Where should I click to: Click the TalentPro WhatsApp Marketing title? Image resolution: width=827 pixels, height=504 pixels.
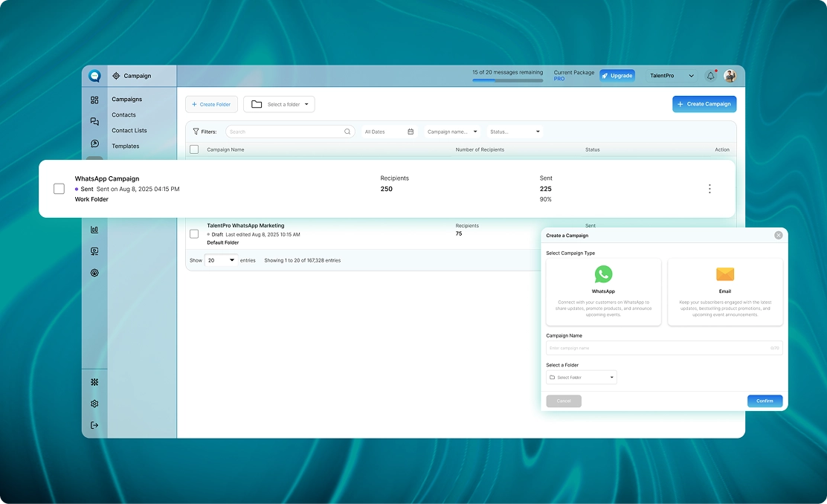(x=245, y=226)
